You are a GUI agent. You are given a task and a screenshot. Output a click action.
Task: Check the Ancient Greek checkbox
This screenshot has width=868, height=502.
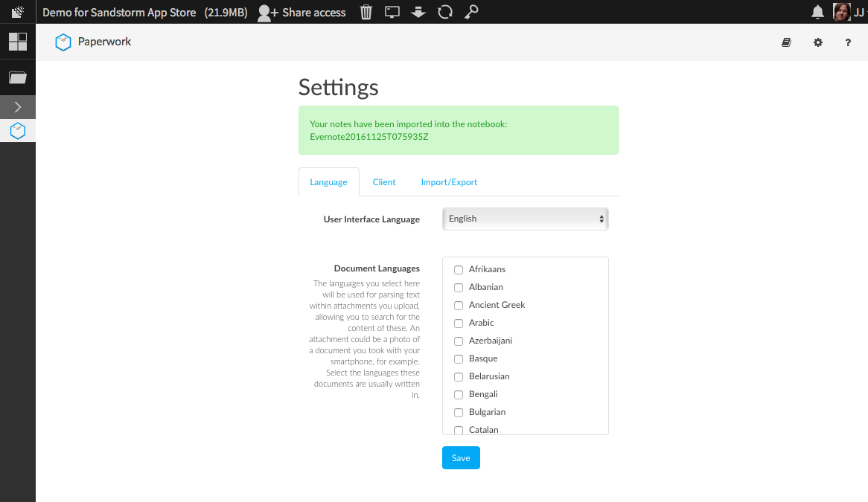click(459, 305)
